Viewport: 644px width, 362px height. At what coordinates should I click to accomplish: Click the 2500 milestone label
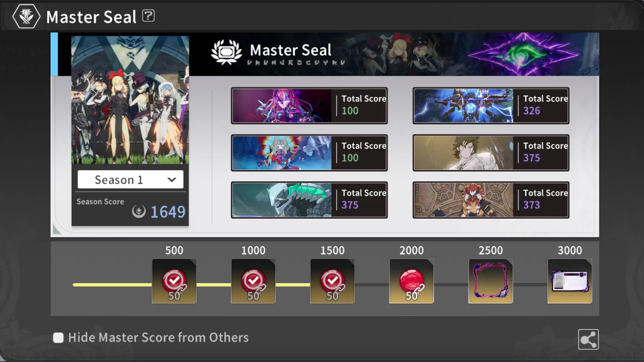(x=491, y=250)
